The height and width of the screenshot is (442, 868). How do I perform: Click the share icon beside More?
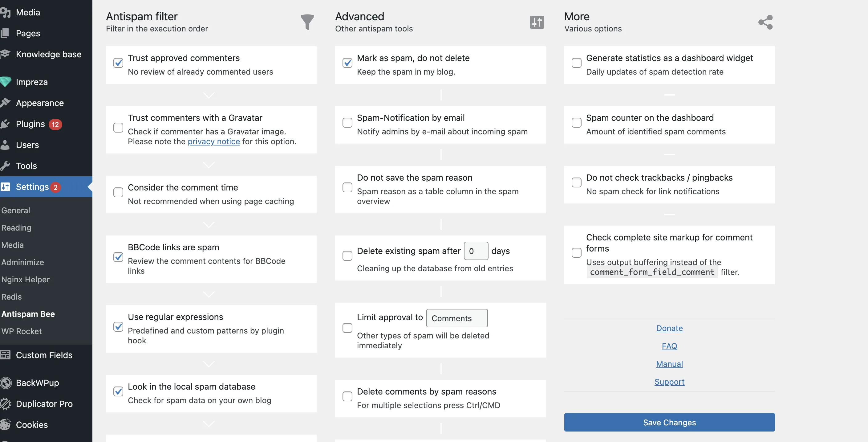pos(765,22)
